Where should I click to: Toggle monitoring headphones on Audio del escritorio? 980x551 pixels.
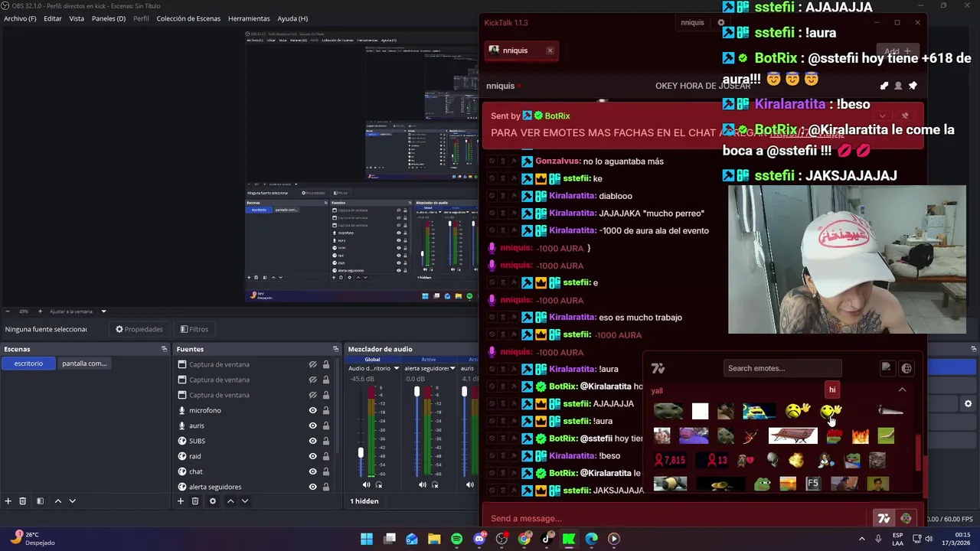click(379, 484)
